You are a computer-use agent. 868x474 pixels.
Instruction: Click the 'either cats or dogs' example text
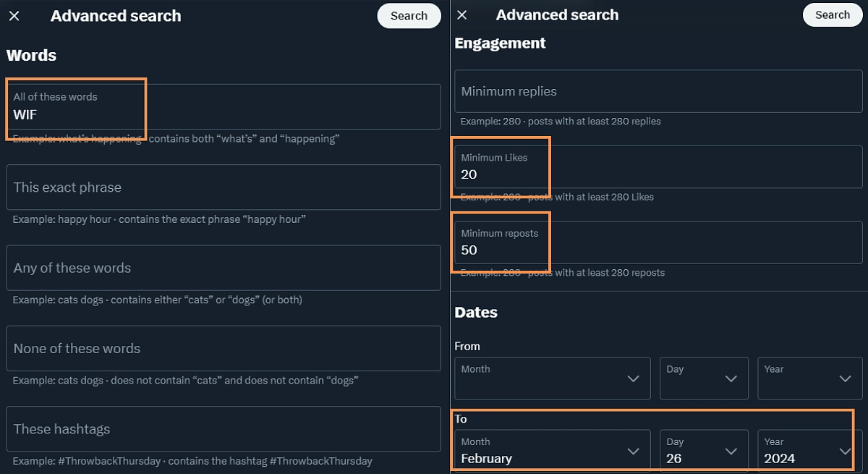(158, 300)
